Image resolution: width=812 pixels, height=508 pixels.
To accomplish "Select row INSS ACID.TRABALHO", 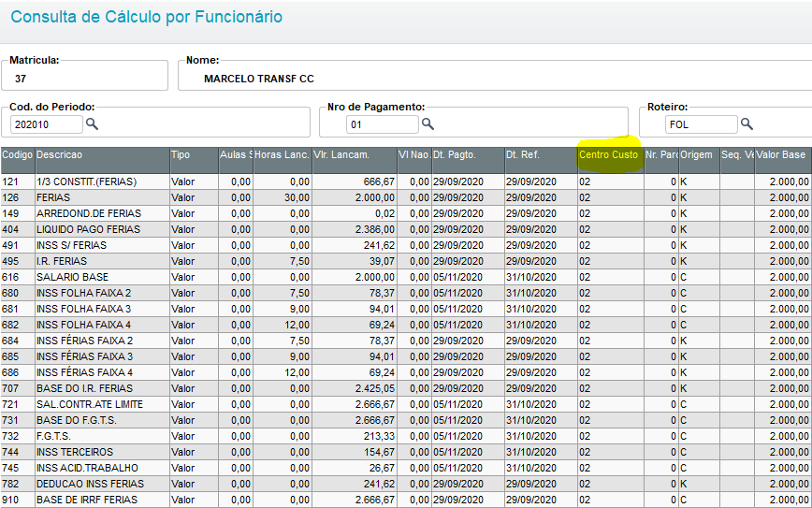I will [x=406, y=468].
